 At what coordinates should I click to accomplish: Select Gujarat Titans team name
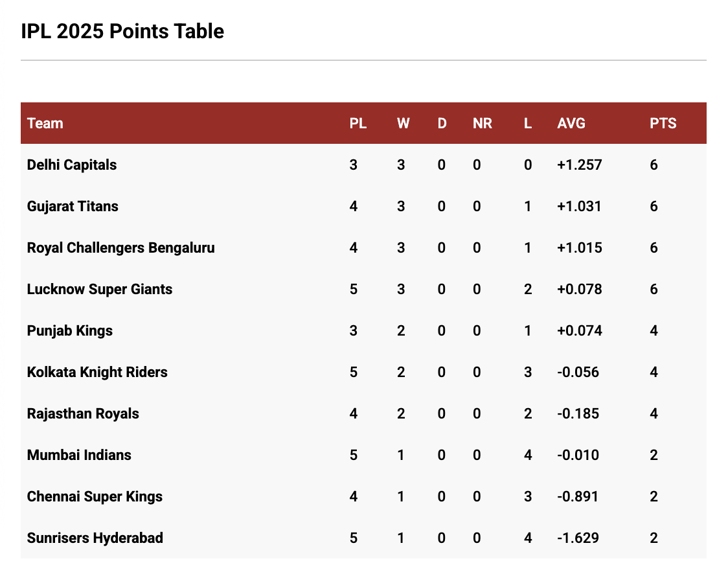[x=73, y=206]
